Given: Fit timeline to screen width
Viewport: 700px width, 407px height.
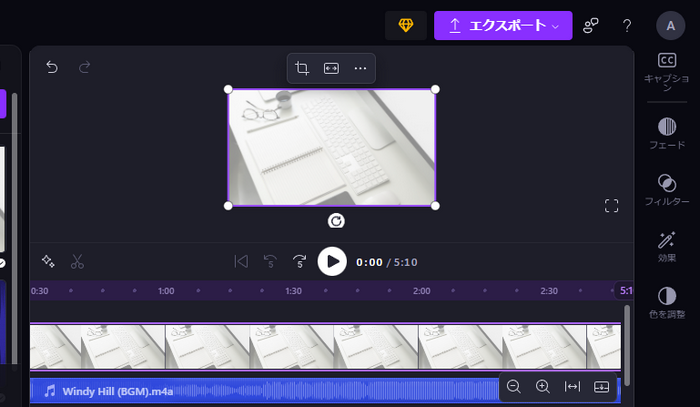Looking at the screenshot, I should tap(572, 386).
